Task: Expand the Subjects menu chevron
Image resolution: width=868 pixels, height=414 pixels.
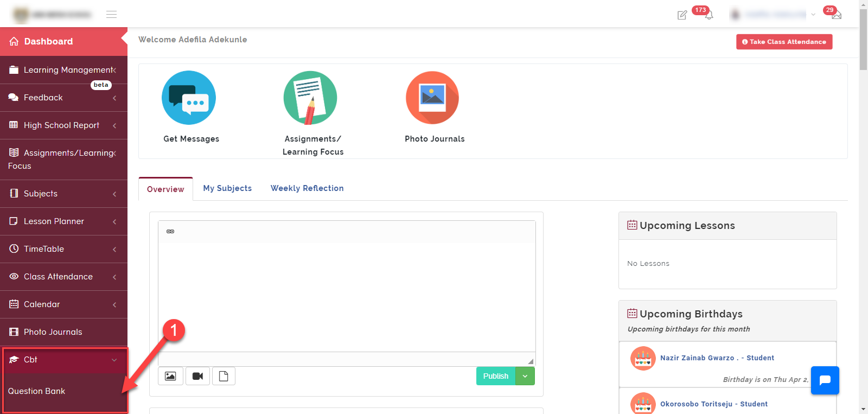Action: click(114, 194)
